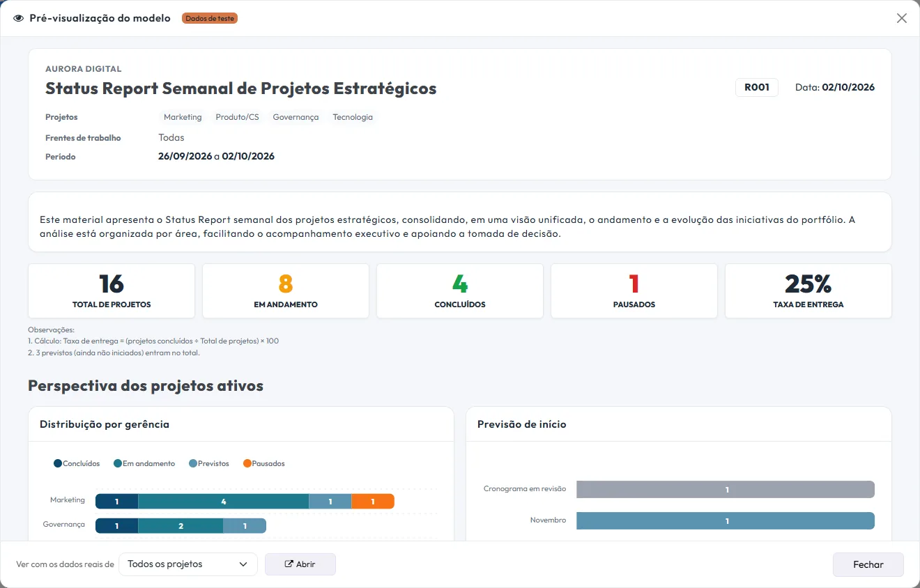Select the Marketing project tag
The width and height of the screenshot is (920, 588).
click(x=183, y=117)
